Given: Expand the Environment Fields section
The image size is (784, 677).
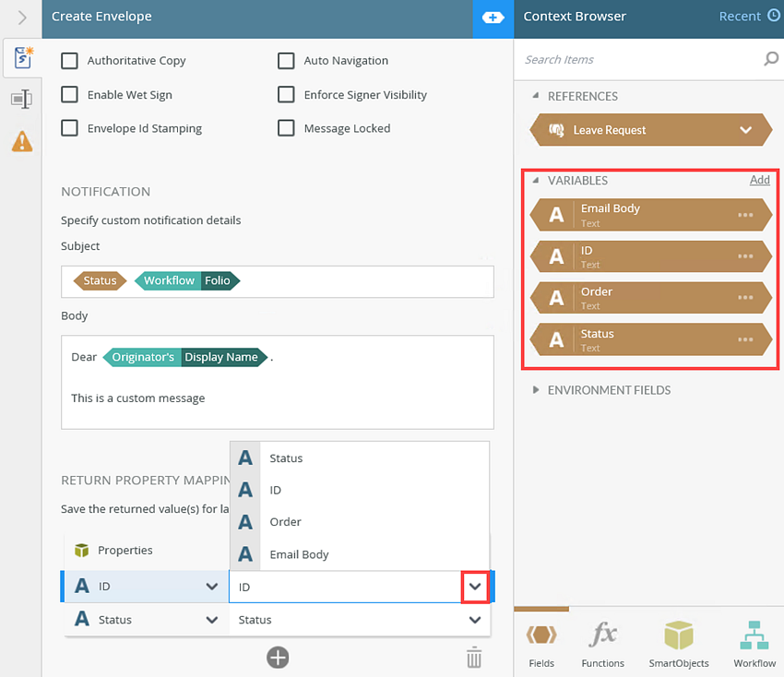Looking at the screenshot, I should click(x=538, y=390).
